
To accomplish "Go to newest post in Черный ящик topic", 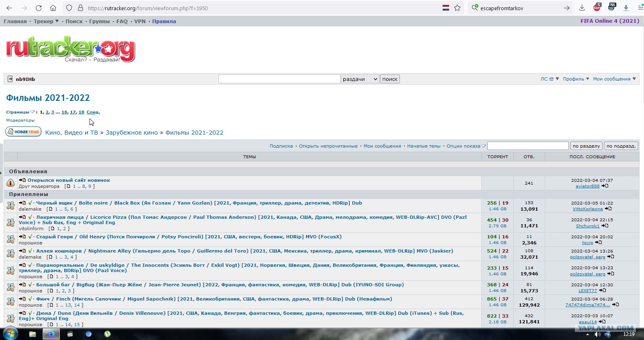I will pos(22,203).
